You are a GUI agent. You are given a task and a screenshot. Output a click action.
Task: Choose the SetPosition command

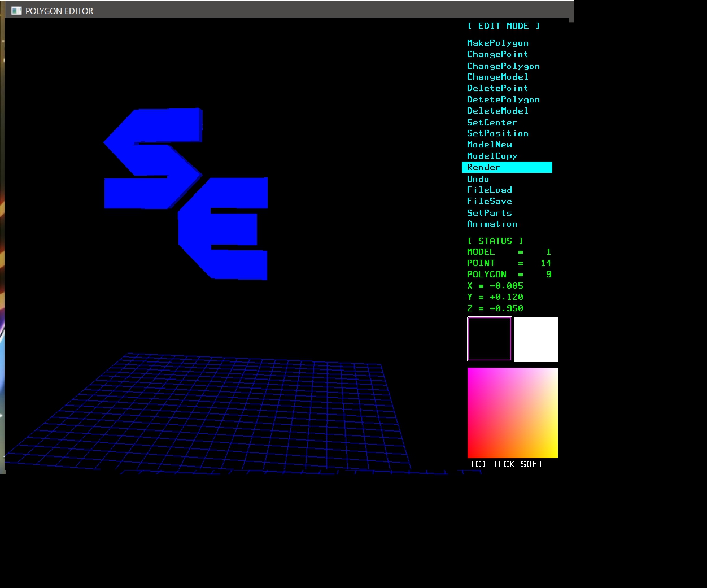(x=497, y=133)
